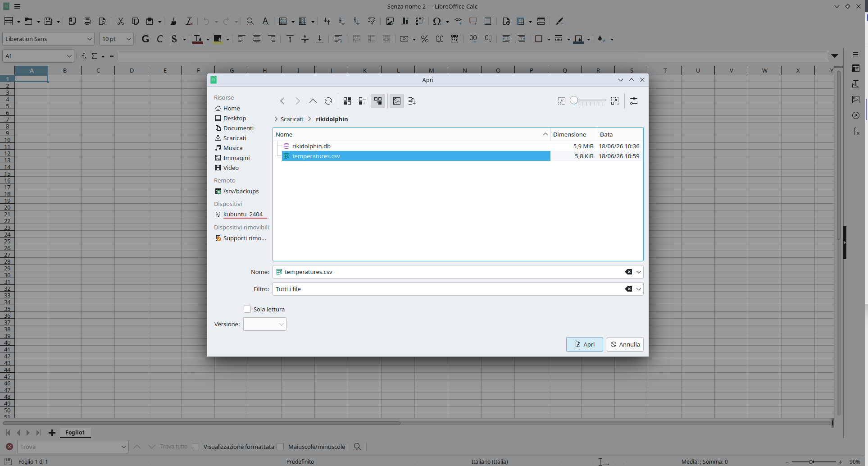Toggle Visualizzazione formattata checkbox
Screen dimensions: 868x466
195,447
